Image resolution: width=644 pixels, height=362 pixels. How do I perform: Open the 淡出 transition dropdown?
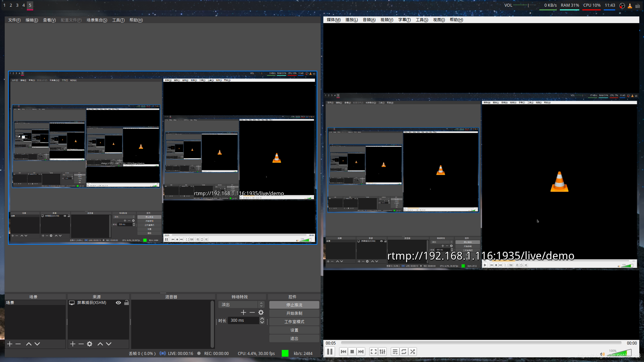241,305
